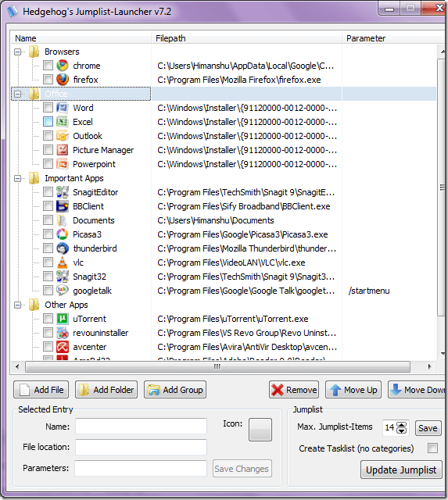Click the Important Apps folder icon

(34, 178)
